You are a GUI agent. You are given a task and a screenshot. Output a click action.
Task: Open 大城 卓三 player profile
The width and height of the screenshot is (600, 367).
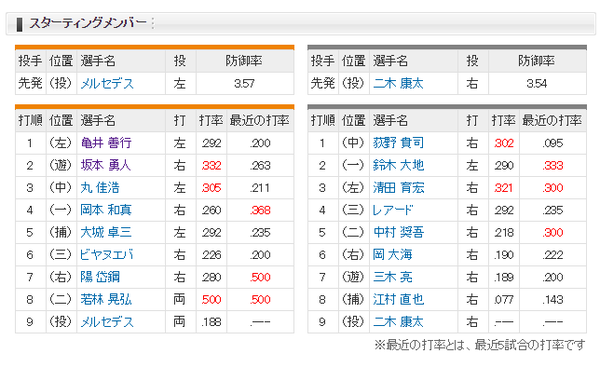[106, 232]
